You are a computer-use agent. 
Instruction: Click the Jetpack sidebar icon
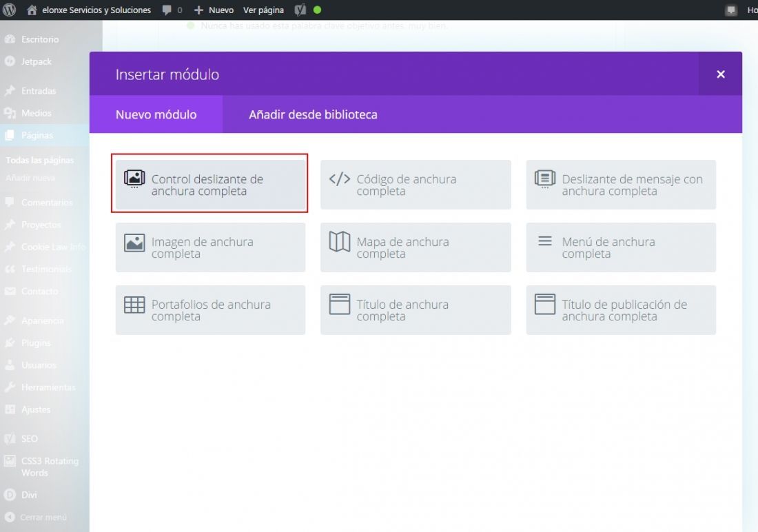coord(10,61)
